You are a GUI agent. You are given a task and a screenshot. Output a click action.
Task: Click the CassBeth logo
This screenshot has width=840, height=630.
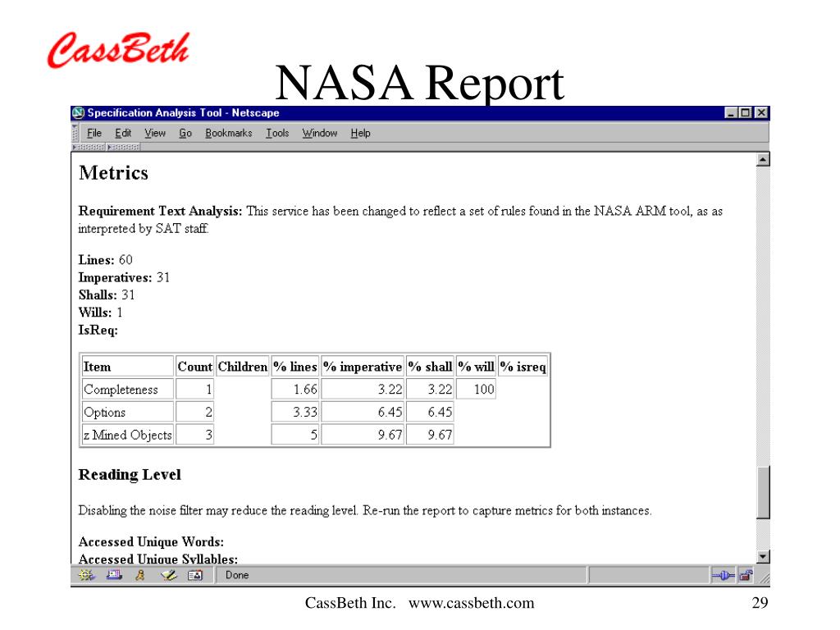pyautogui.click(x=118, y=50)
